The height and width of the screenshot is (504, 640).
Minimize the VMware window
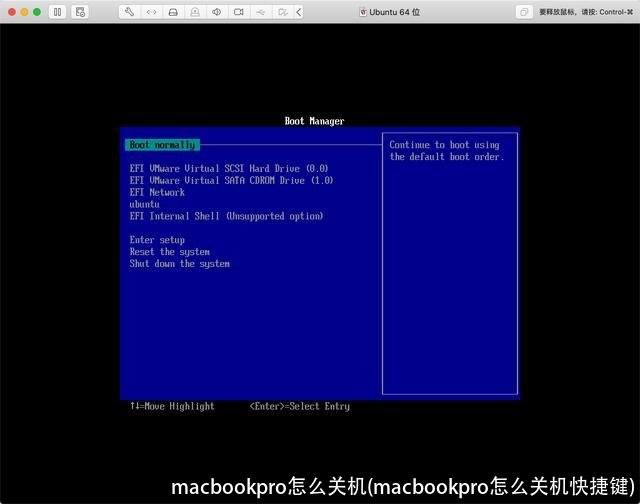[24, 12]
